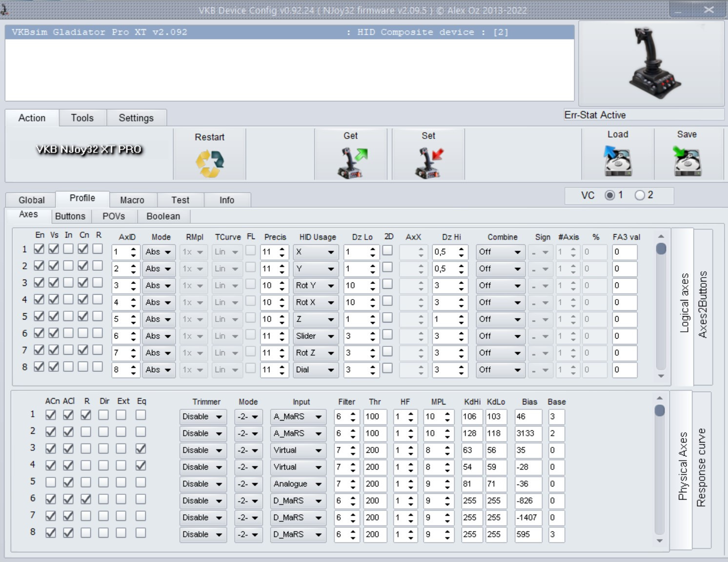Toggle Eq checkbox for physical axis 3
This screenshot has width=728, height=562.
point(141,448)
